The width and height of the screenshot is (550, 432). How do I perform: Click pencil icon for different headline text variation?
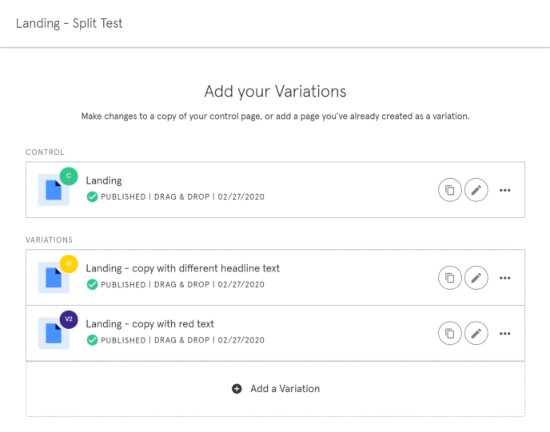coord(476,278)
